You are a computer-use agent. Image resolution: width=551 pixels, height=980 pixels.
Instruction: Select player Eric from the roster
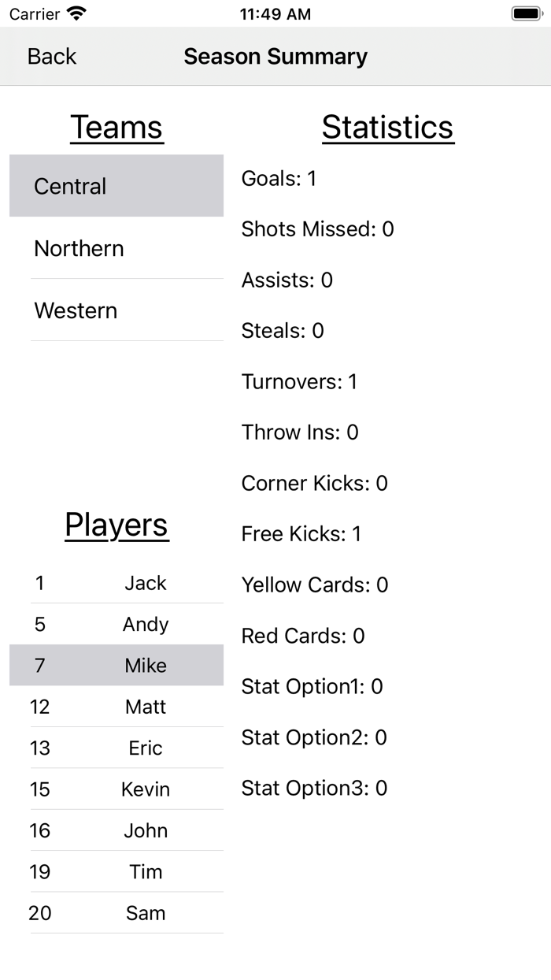point(116,748)
